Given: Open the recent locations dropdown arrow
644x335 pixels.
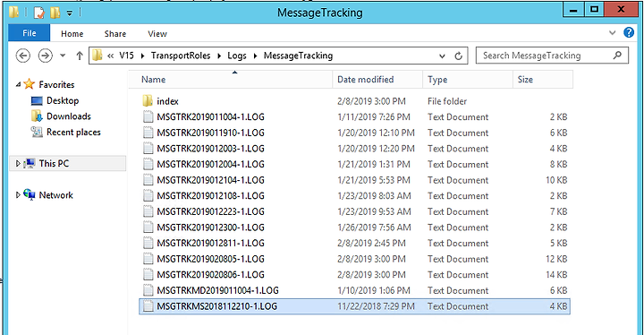Looking at the screenshot, I should 63,56.
